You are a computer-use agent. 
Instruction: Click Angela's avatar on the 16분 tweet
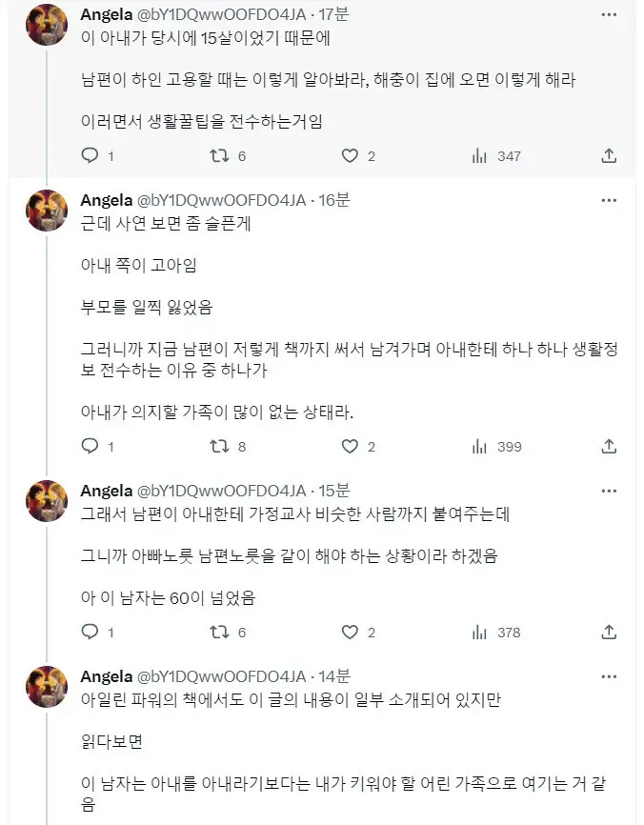coord(46,211)
